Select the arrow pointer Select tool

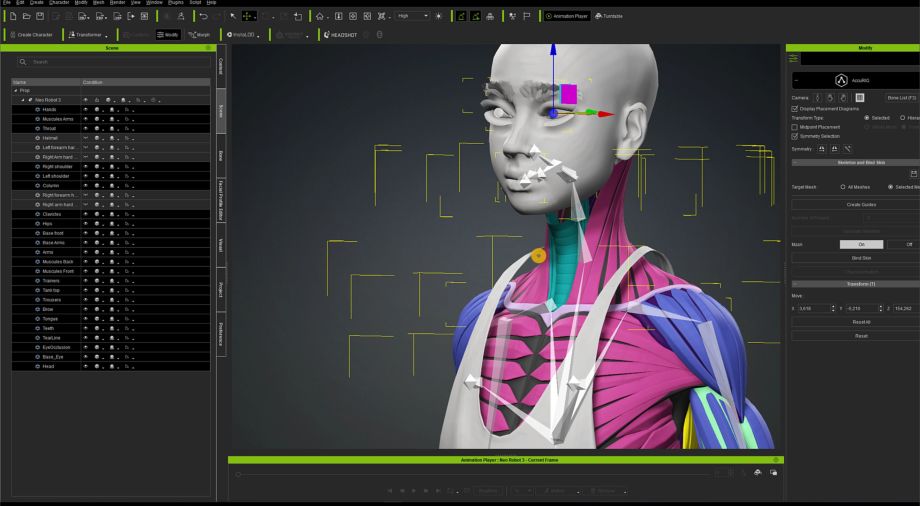[x=233, y=16]
